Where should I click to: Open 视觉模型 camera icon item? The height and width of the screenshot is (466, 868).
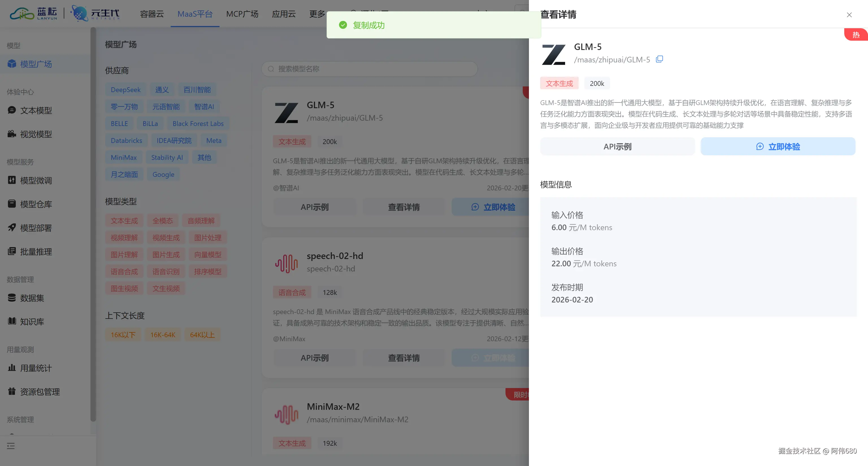(12, 134)
